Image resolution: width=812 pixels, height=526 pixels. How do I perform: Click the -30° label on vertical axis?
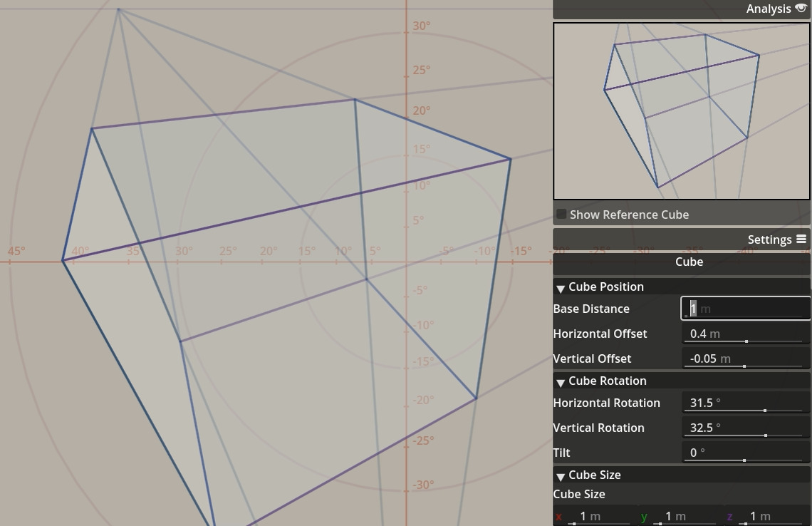[423, 485]
